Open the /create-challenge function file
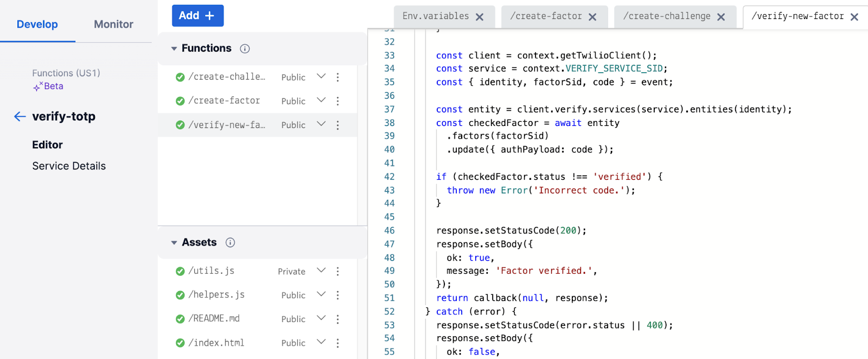 [x=227, y=77]
